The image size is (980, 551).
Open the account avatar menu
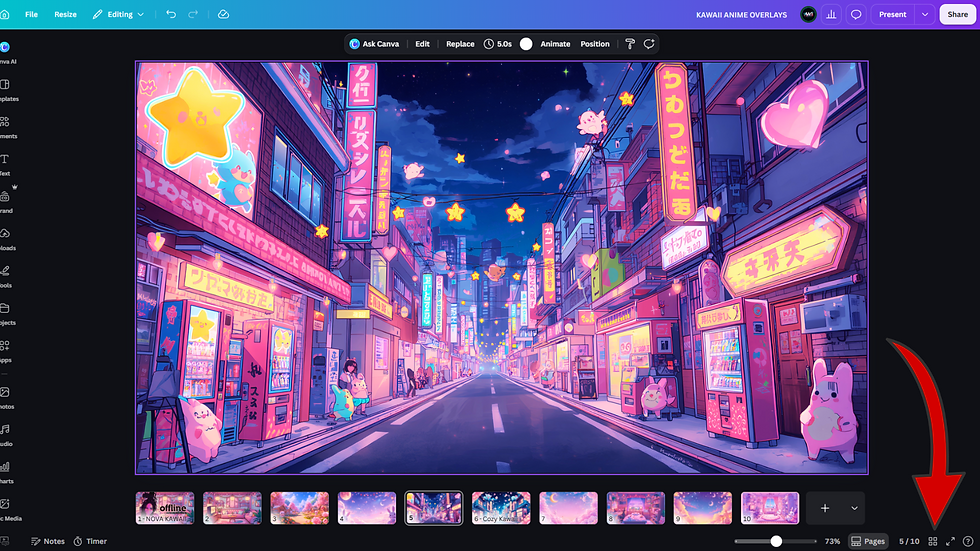click(808, 14)
